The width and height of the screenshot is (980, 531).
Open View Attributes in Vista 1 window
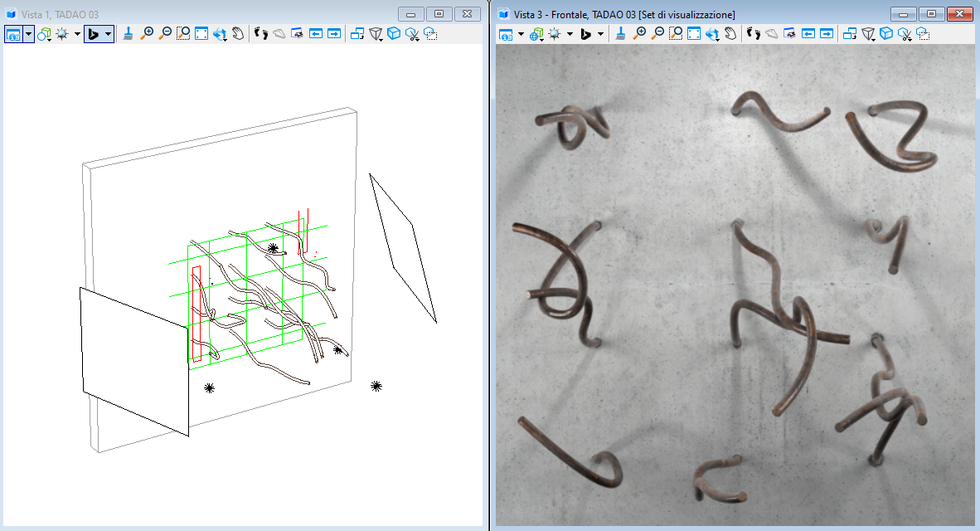coord(14,34)
